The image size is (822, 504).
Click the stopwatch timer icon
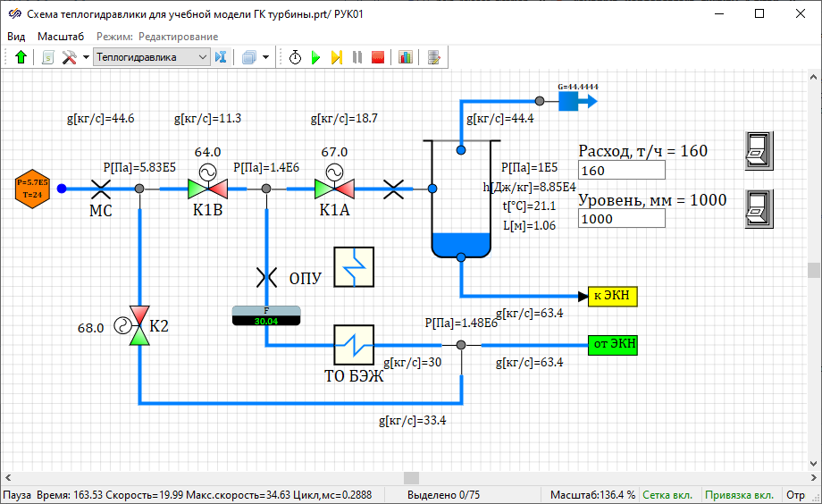tap(295, 57)
